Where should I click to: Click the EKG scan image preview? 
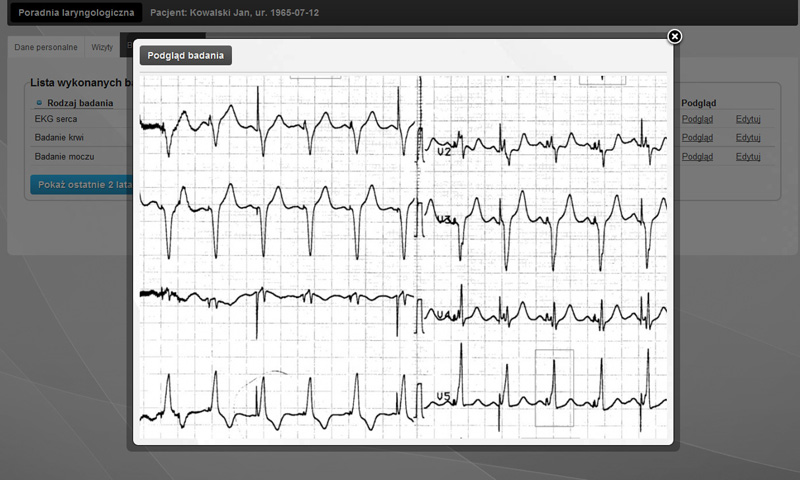[403, 257]
